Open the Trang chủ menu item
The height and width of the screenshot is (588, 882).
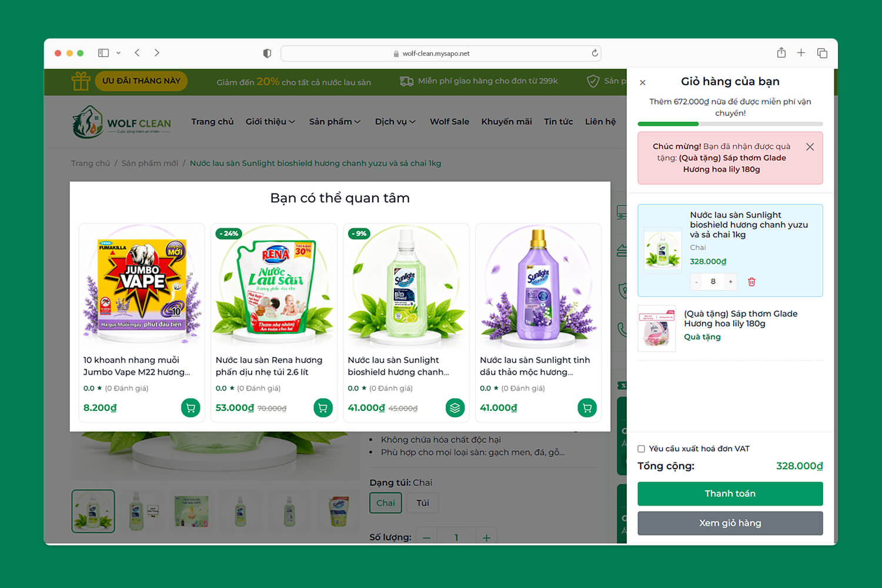212,122
